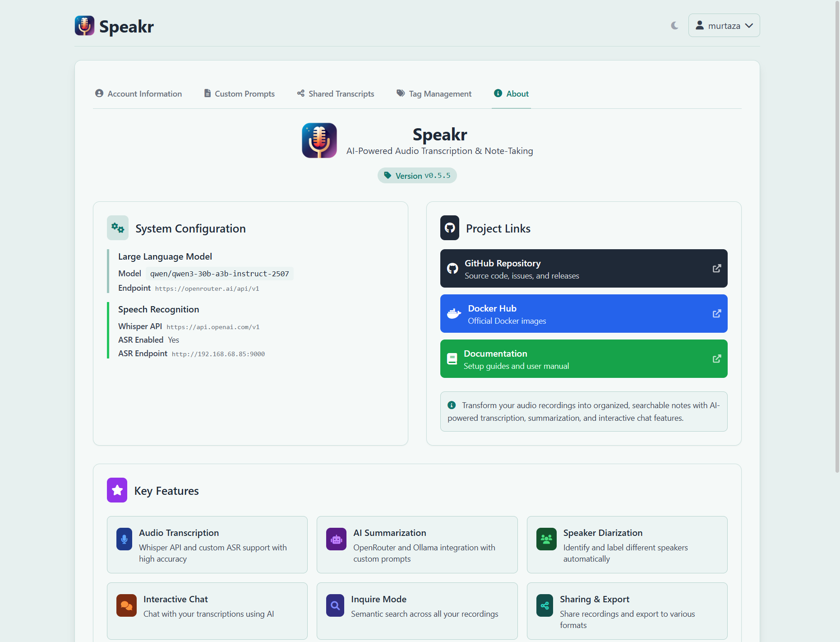Click the Docker whale icon

[x=454, y=313]
